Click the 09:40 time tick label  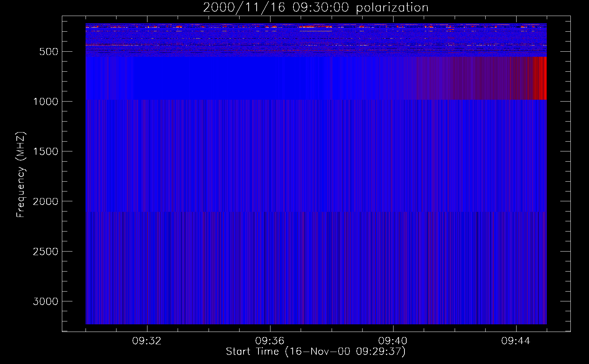click(x=393, y=341)
